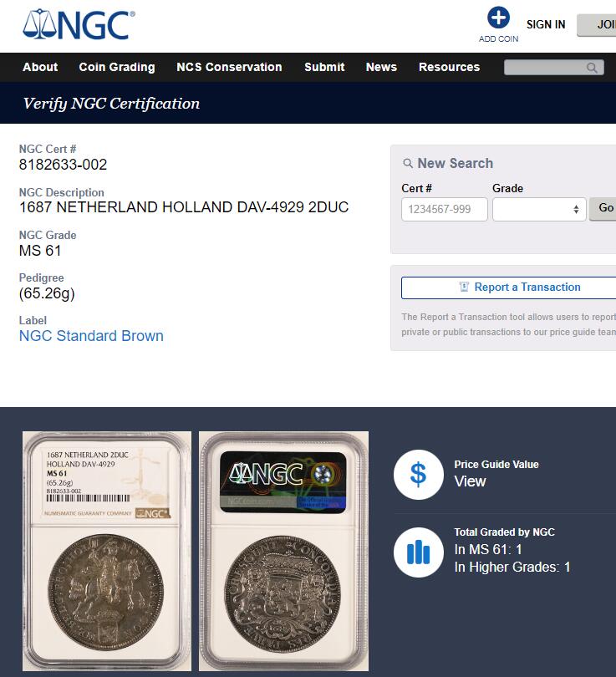Open the Price Guide dollar icon
616x677 pixels.
coord(418,475)
